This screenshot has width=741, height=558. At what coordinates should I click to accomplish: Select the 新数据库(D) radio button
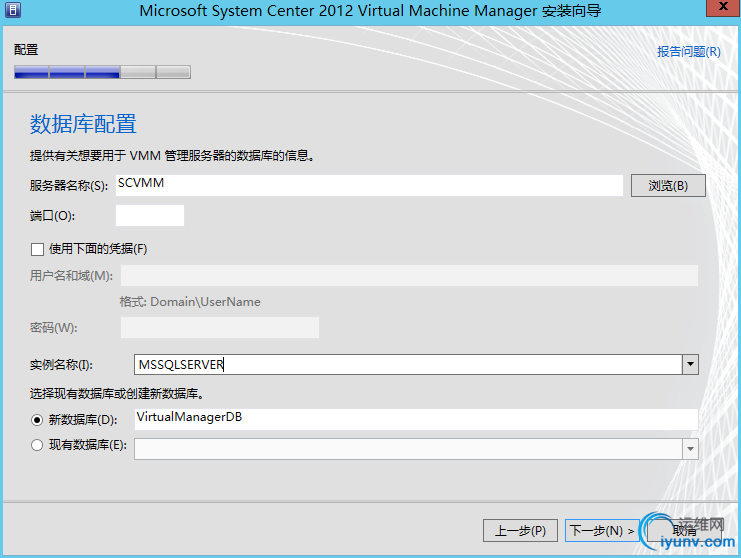point(37,420)
